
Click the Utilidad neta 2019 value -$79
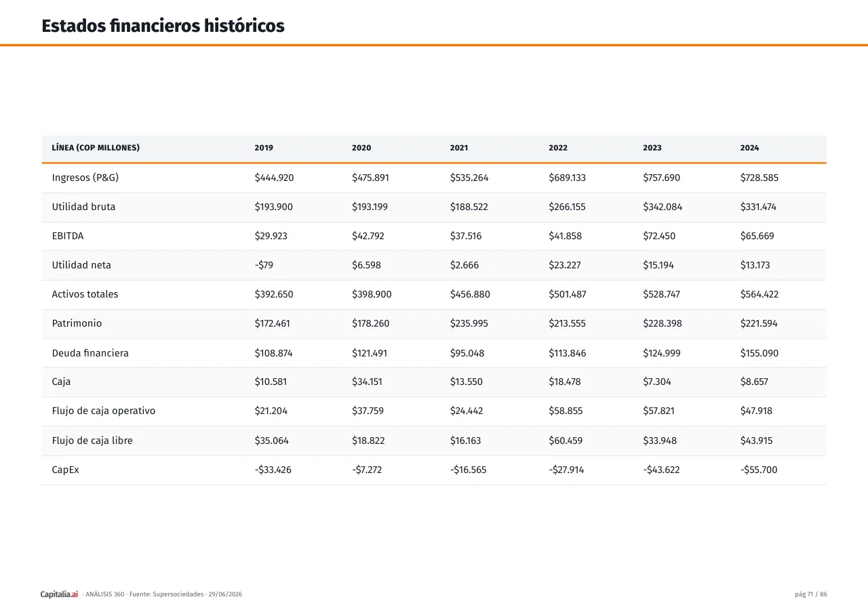(264, 265)
